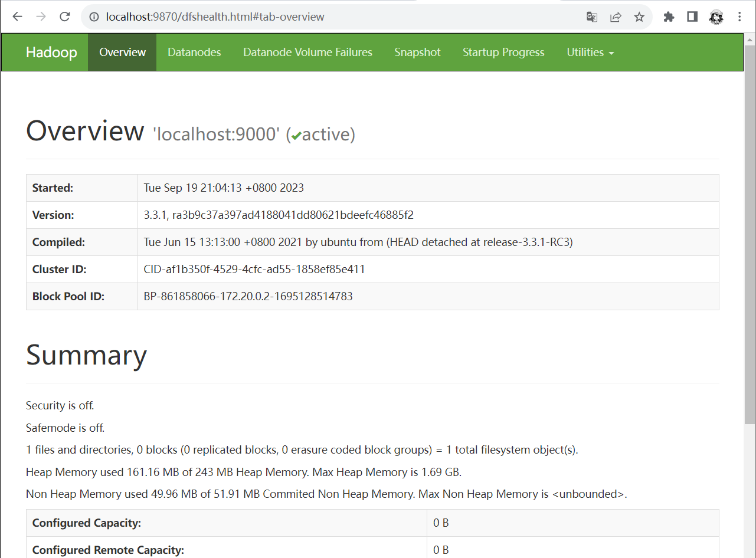The width and height of the screenshot is (756, 558).
Task: Open the translate page icon
Action: coord(592,17)
